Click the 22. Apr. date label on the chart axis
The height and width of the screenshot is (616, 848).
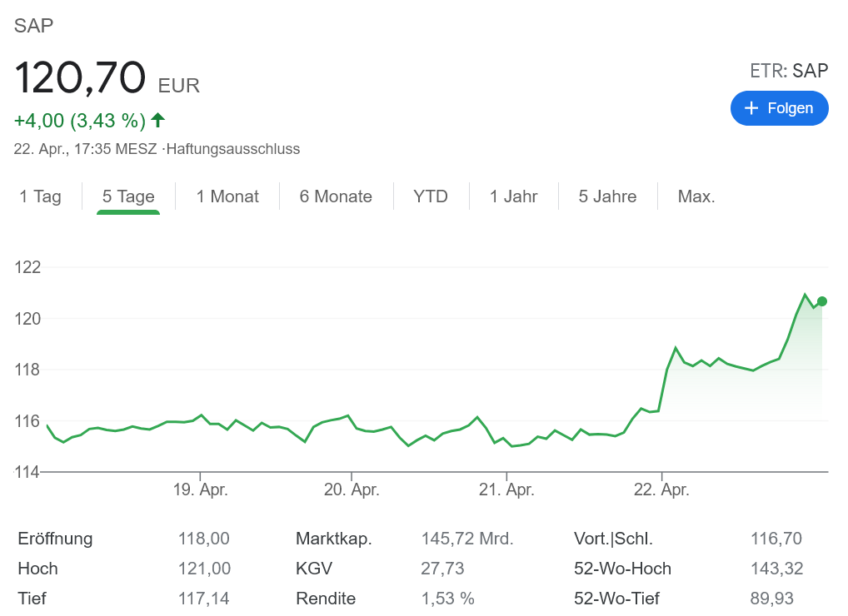click(x=661, y=490)
